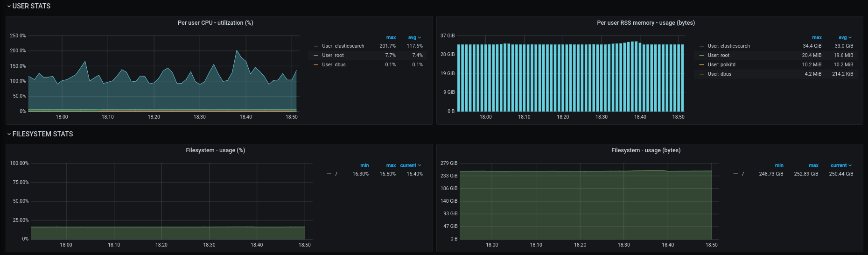The image size is (868, 255).
Task: Open the Per user CPU utilization panel title
Action: coord(215,23)
